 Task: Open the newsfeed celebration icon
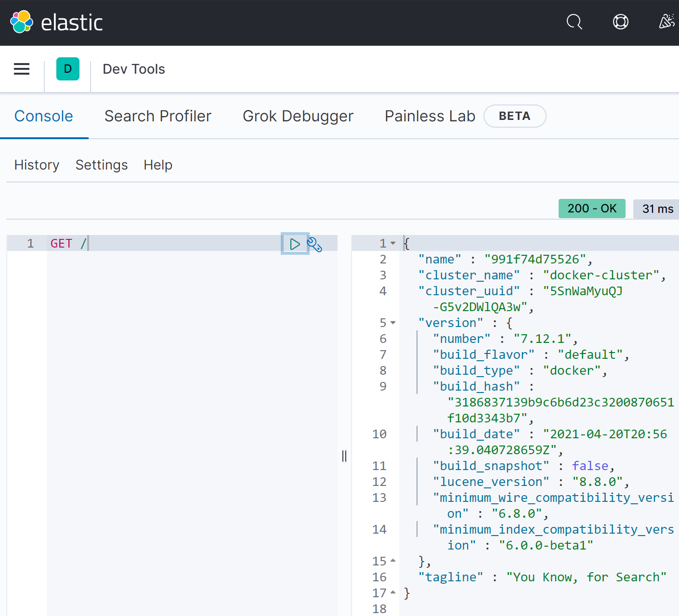coord(666,22)
